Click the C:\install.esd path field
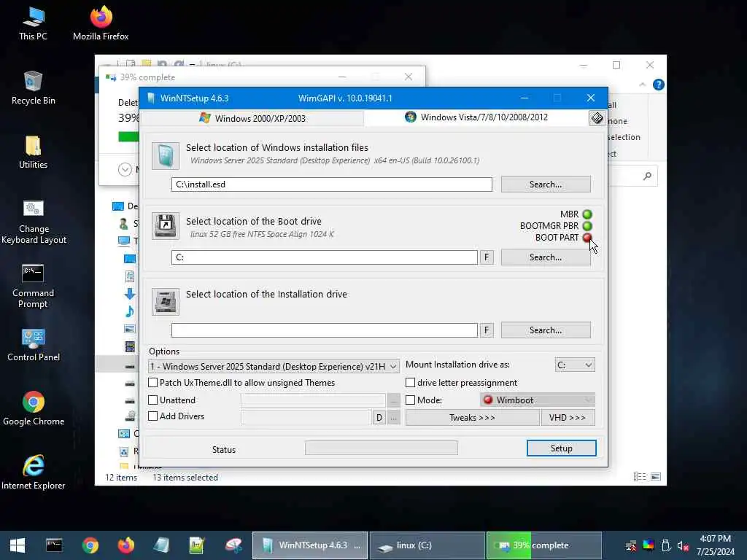Viewport: 747px width, 560px height. [332, 184]
